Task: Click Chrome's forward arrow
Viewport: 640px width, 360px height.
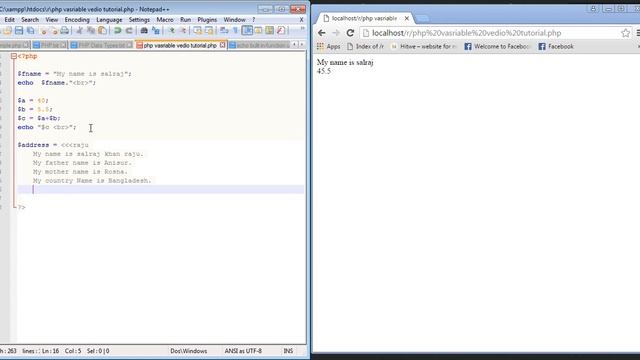Action: (x=336, y=33)
